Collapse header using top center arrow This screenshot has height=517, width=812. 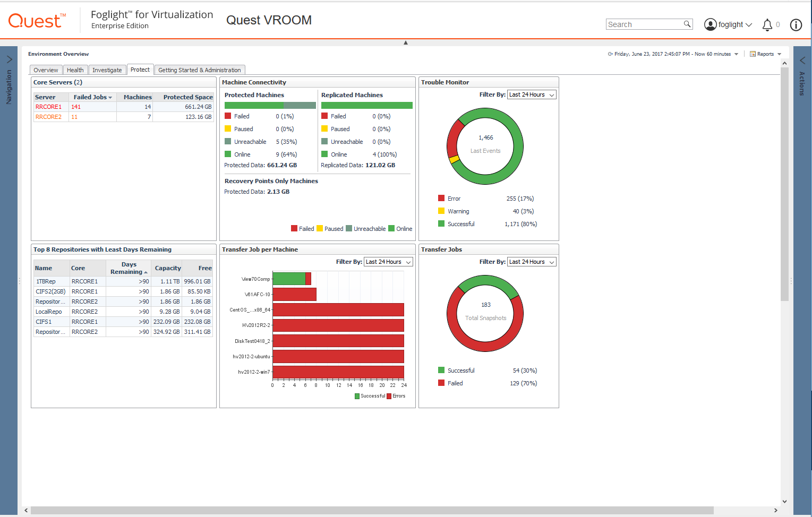tap(406, 42)
